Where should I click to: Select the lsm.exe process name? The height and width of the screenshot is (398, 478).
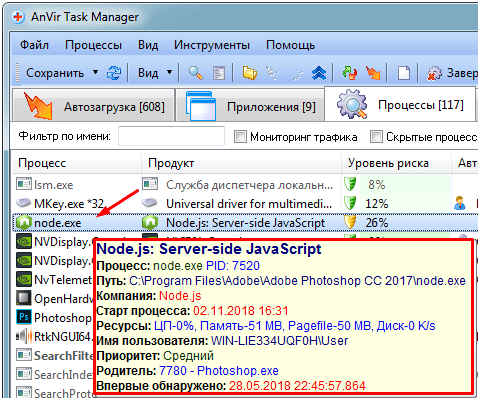[x=54, y=185]
